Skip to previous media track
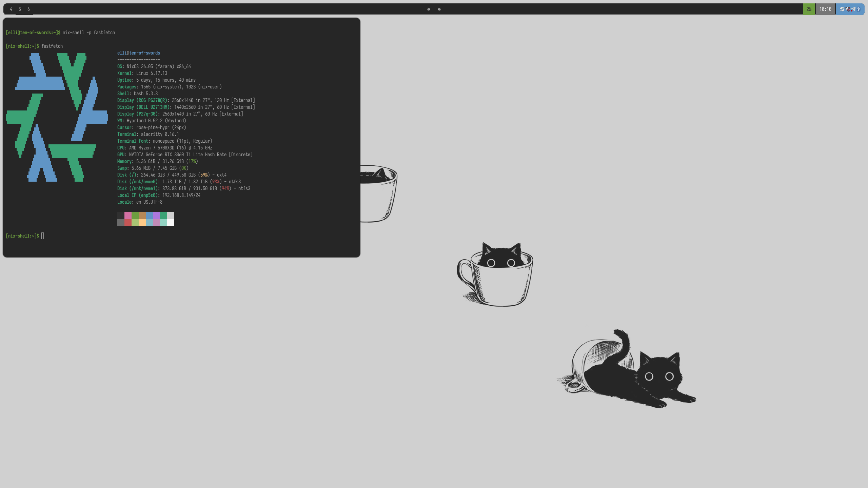The width and height of the screenshot is (868, 488). (x=428, y=9)
